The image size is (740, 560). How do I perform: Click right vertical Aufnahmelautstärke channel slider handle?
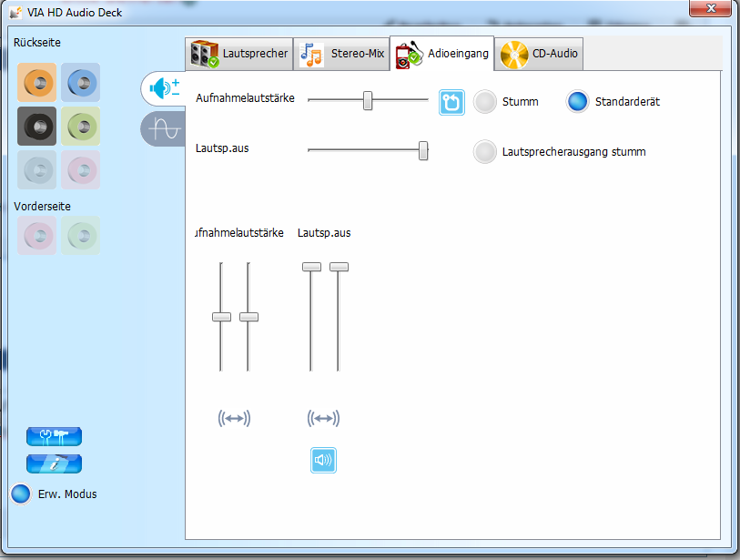[x=248, y=317]
